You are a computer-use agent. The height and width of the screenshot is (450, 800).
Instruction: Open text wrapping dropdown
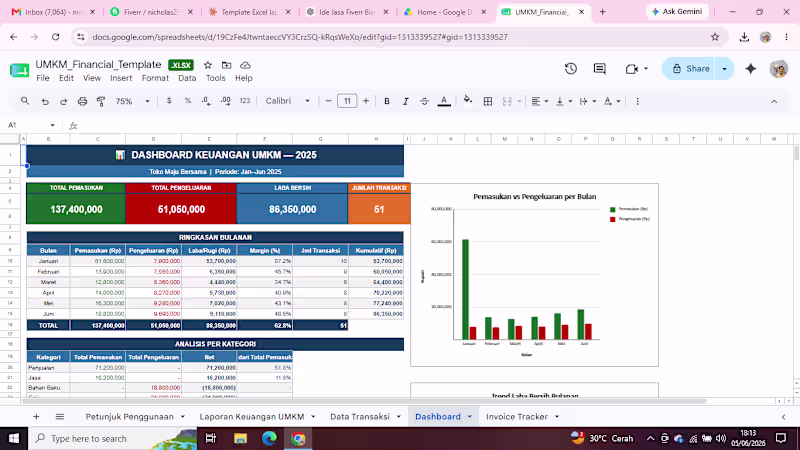click(588, 101)
